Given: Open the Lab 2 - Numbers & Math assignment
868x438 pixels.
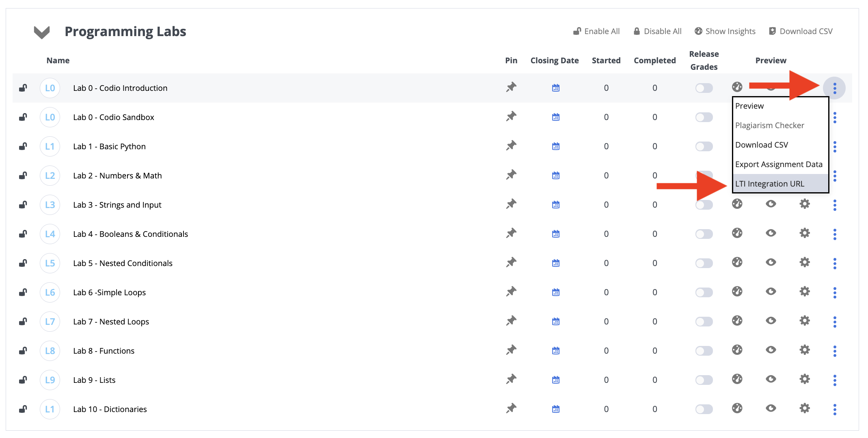Looking at the screenshot, I should pyautogui.click(x=117, y=176).
